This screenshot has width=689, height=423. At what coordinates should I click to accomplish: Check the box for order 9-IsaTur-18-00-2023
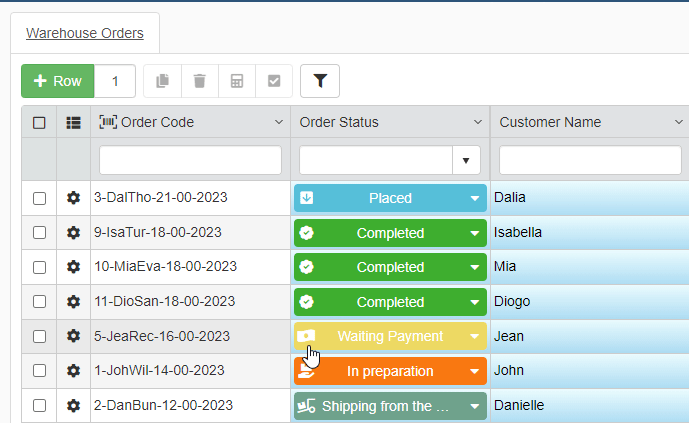click(39, 233)
